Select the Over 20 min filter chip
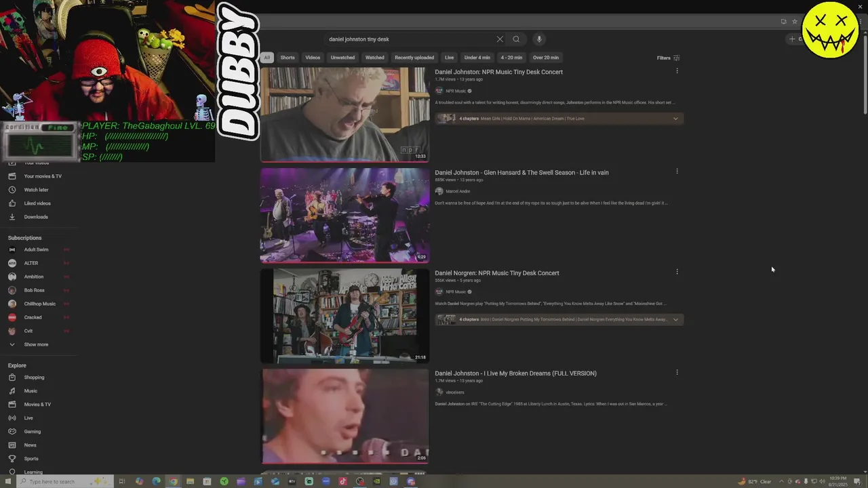The width and height of the screenshot is (868, 488). 546,58
